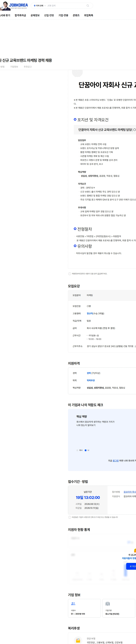Switch to the 기업정보 tab
Screen dimensions: 136x644
[x=14, y=67]
